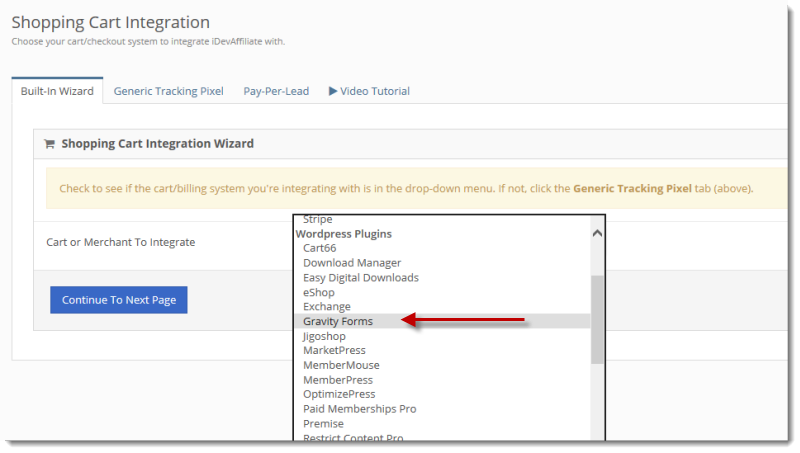Choose Download Manager from the list
The image size is (800, 453).
(x=352, y=263)
